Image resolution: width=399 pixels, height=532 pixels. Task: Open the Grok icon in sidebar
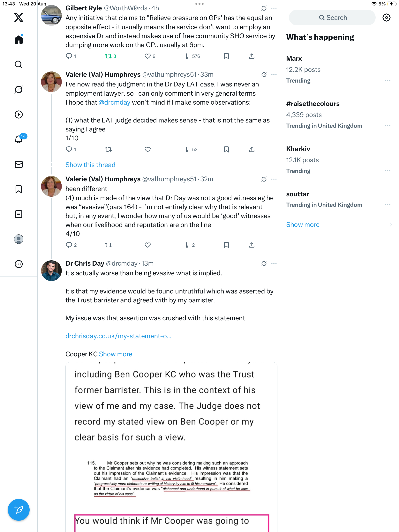19,89
